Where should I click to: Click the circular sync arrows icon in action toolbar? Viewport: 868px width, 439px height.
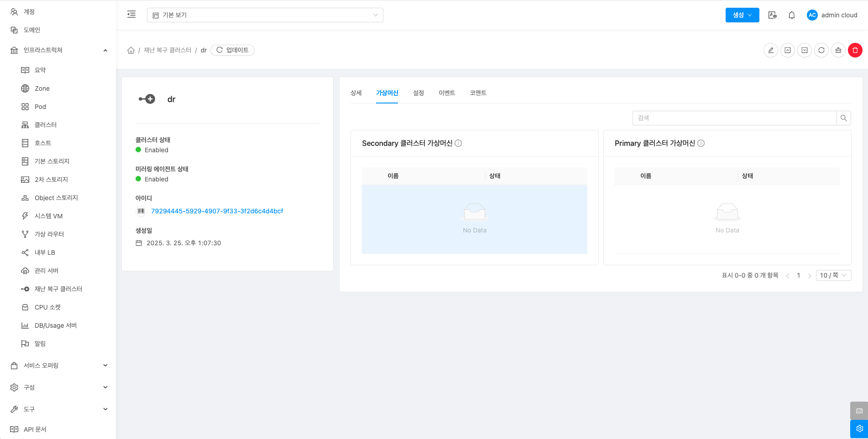click(x=821, y=50)
